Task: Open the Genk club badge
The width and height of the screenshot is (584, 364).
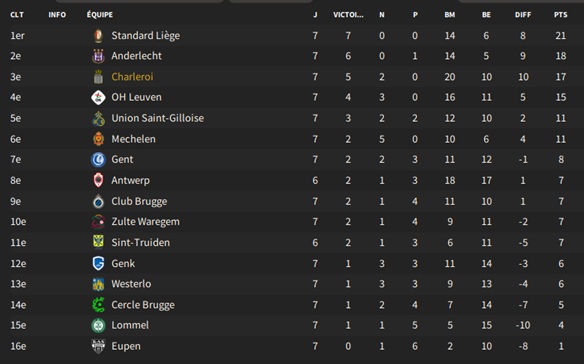Action: 98,263
